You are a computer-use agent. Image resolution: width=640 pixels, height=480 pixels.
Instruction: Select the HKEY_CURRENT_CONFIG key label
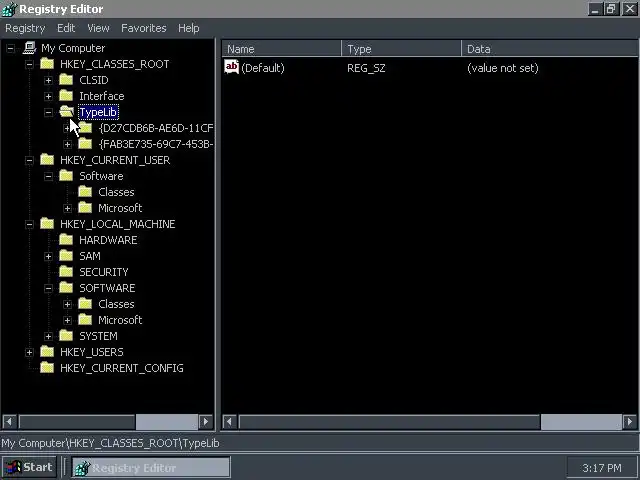pyautogui.click(x=122, y=368)
